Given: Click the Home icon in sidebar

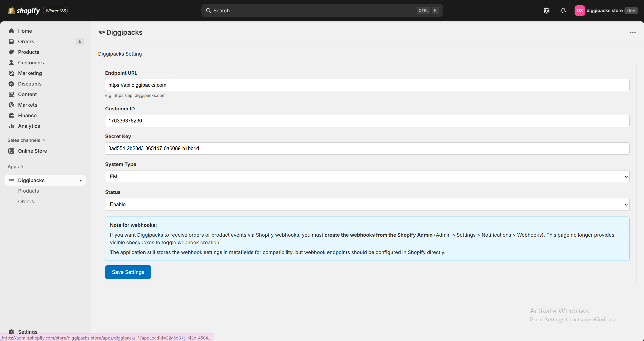Looking at the screenshot, I should click(11, 31).
